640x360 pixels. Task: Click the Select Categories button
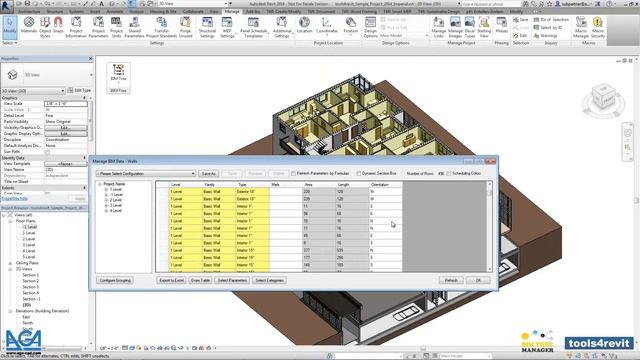(x=269, y=280)
